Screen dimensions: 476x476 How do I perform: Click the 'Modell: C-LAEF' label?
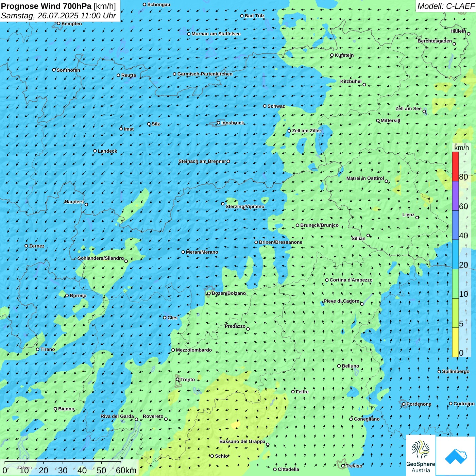click(x=446, y=6)
